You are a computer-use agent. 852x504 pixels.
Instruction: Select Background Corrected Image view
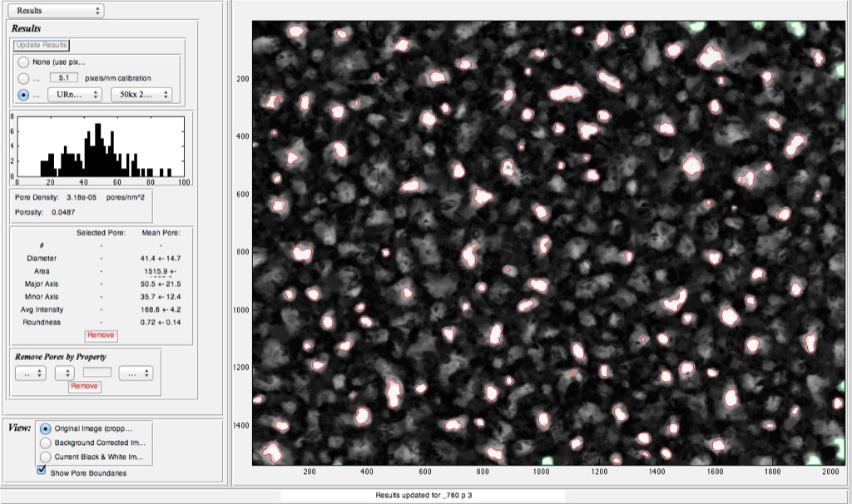click(x=46, y=442)
